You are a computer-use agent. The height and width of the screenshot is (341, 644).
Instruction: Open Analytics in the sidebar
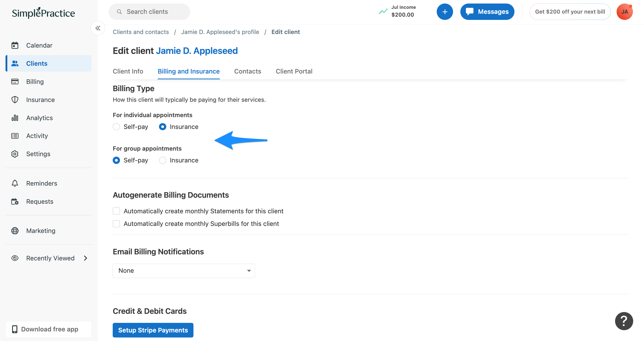pos(49,118)
